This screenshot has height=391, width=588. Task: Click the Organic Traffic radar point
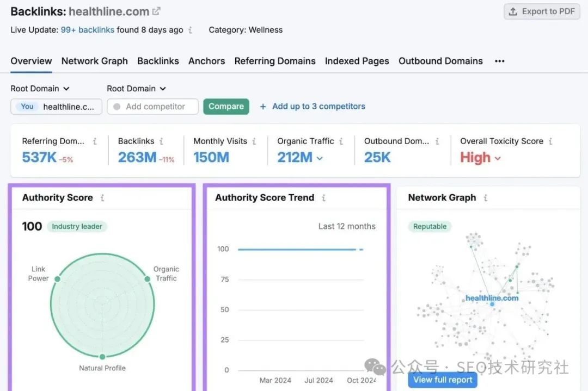click(148, 279)
